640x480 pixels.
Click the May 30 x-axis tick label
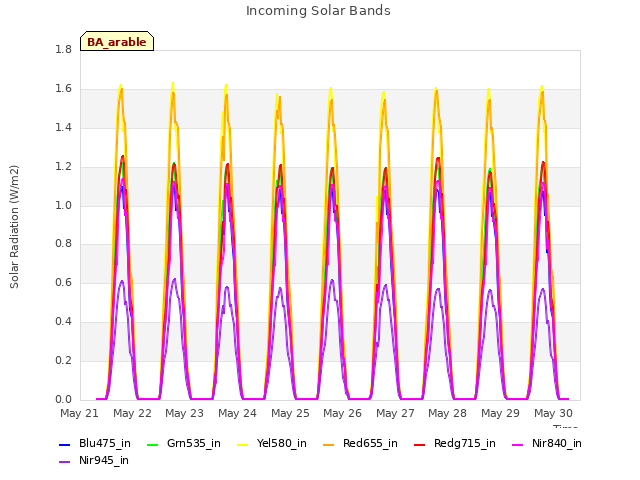coord(553,413)
